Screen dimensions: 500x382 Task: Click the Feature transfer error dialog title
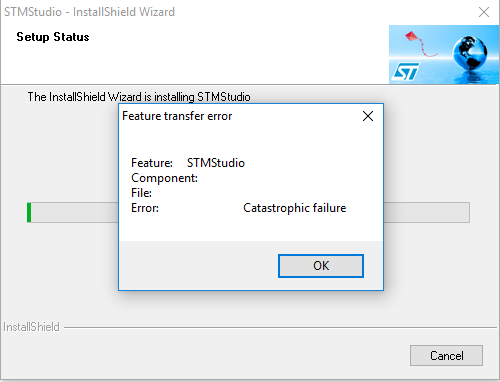click(177, 116)
